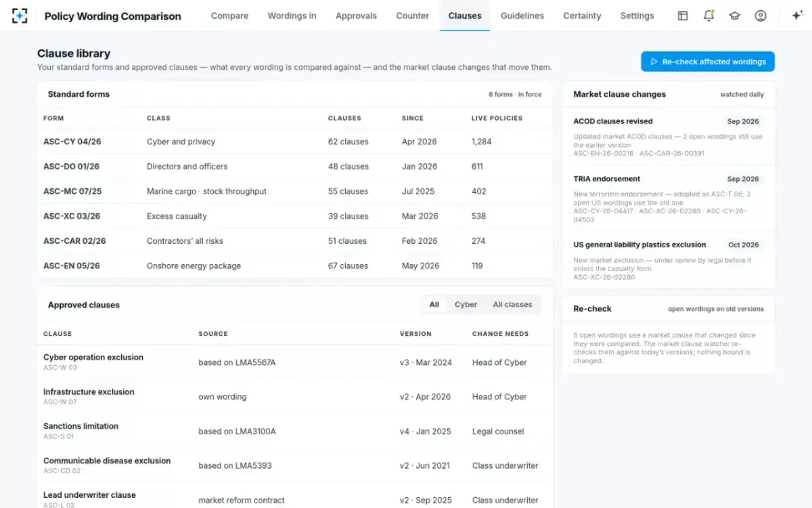Select the All filter in Approved clauses

click(x=434, y=305)
